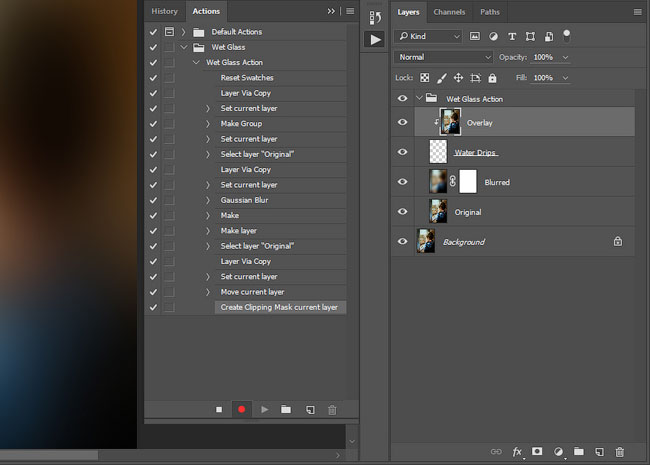Filter layers by type layers (T icon)
This screenshot has height=465, width=650.
[x=512, y=36]
